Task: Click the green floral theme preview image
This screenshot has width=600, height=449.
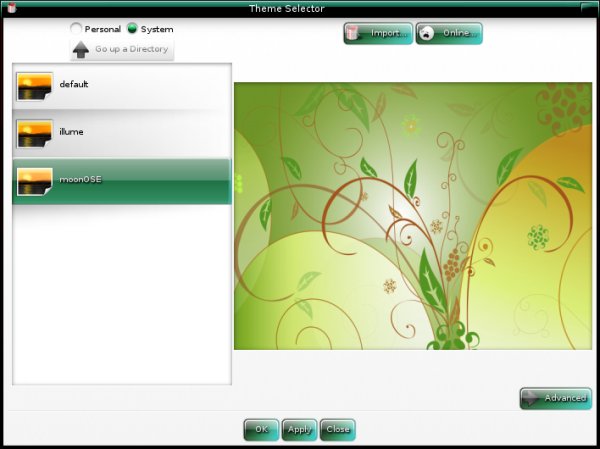Action: point(413,216)
